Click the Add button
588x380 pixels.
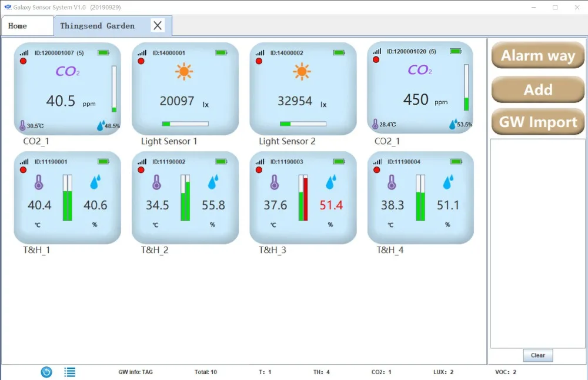click(x=538, y=89)
